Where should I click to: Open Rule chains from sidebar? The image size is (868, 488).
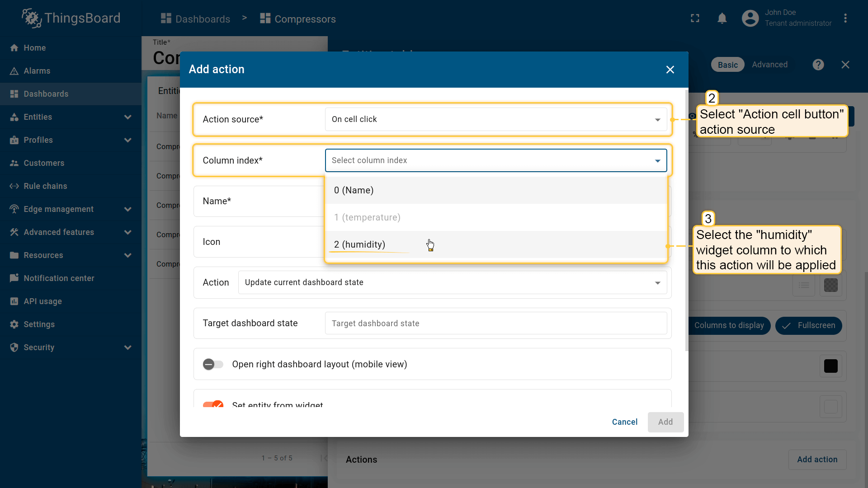coord(45,186)
